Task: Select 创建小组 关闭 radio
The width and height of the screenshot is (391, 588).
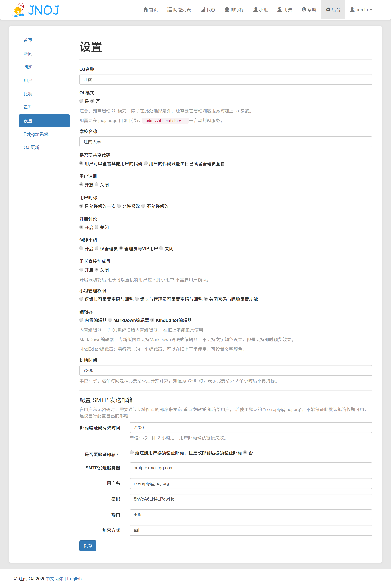Action: 161,248
